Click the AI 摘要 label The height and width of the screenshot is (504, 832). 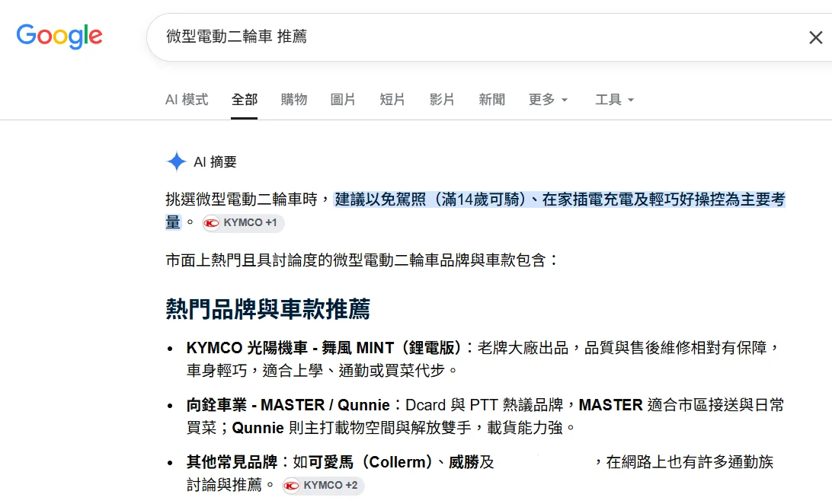[215, 162]
